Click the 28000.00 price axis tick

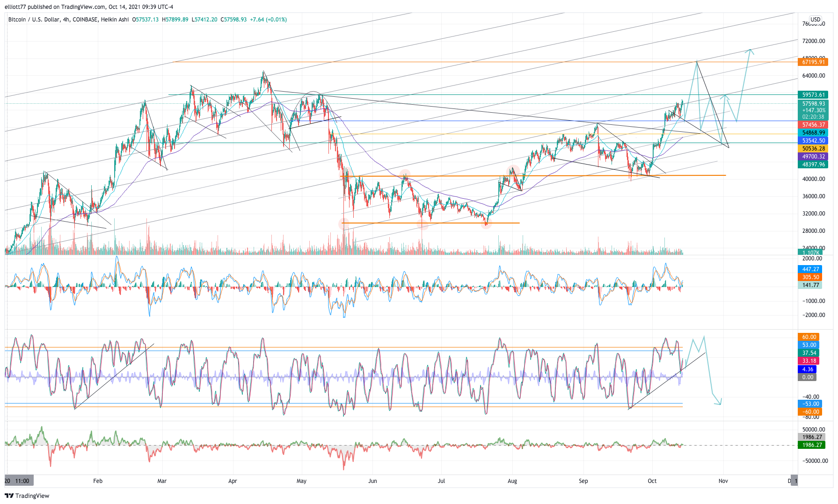(814, 231)
